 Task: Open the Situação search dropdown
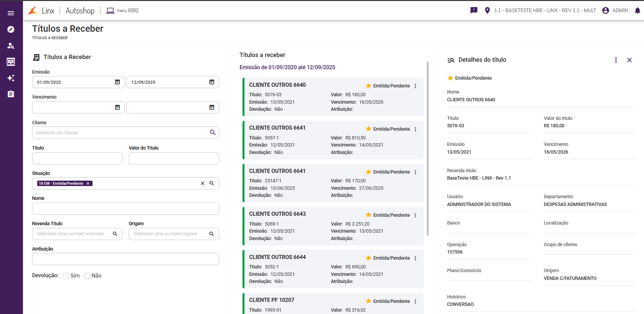click(212, 183)
